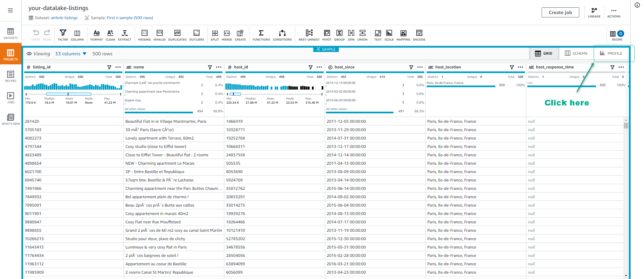The image size is (644, 279).
Task: Open the First n sample link
Action: click(130, 18)
